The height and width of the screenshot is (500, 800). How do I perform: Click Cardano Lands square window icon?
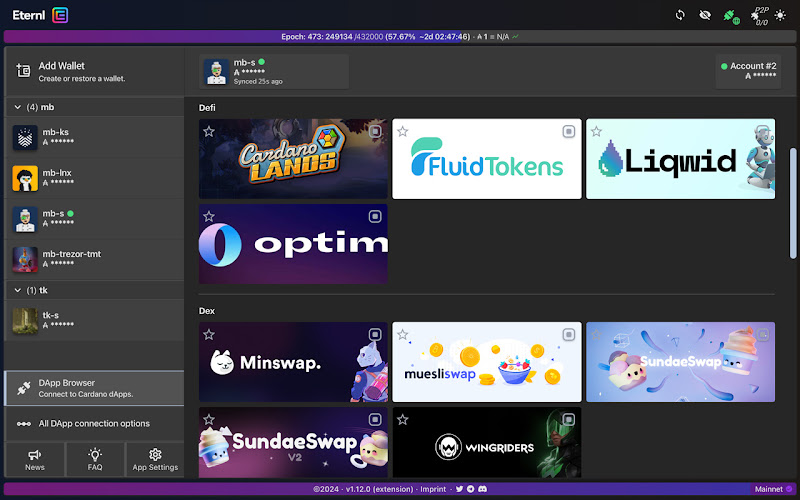[375, 132]
